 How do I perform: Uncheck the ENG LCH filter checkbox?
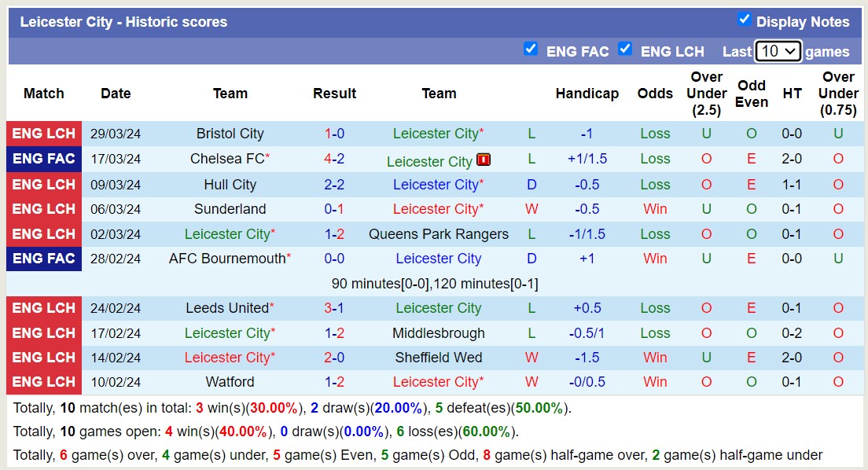tap(625, 49)
